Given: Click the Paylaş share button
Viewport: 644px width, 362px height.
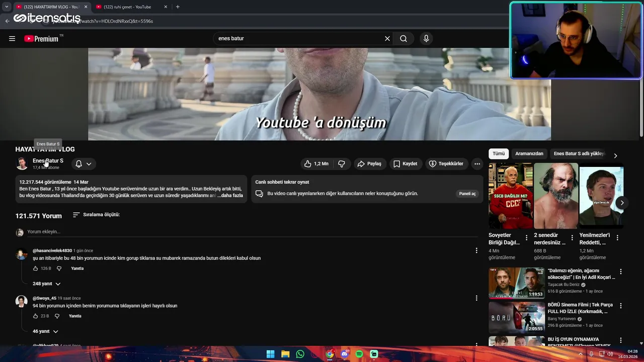Looking at the screenshot, I should pyautogui.click(x=369, y=164).
